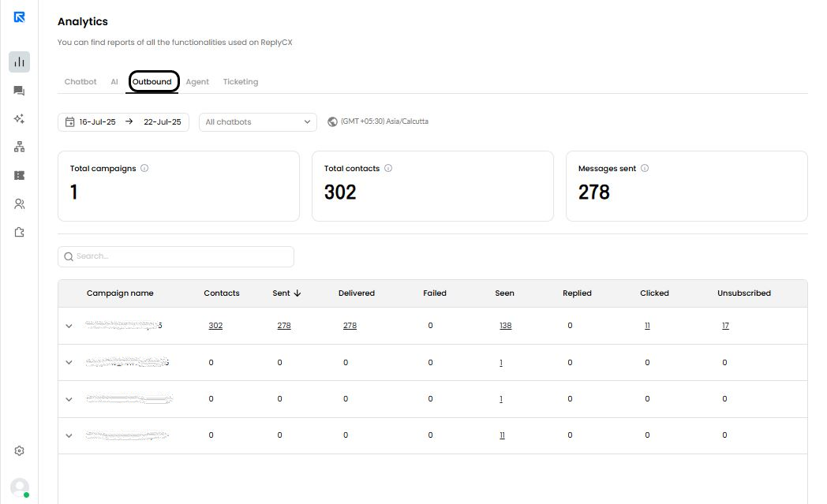827x504 pixels.
Task: Click the Sent column sort arrow
Action: (x=297, y=293)
